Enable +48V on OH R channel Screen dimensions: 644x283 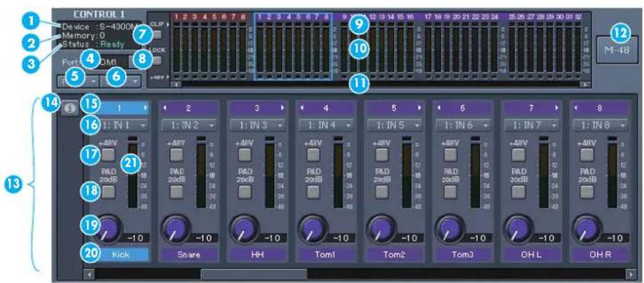click(587, 154)
